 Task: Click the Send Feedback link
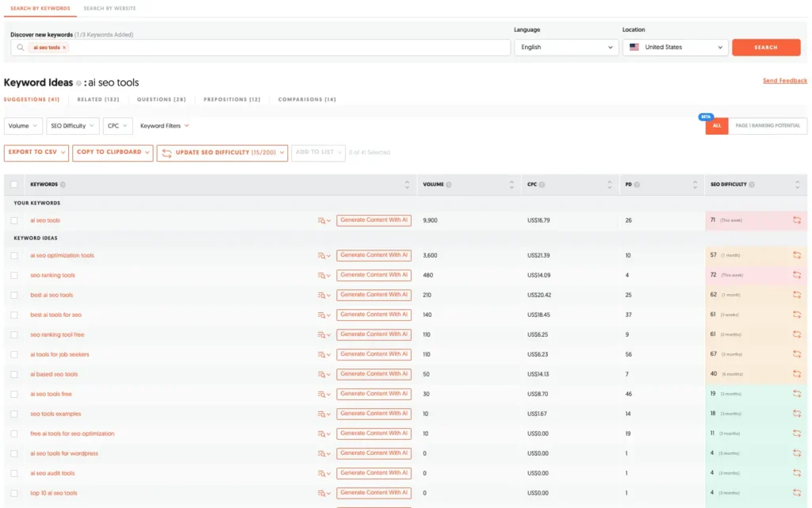786,81
